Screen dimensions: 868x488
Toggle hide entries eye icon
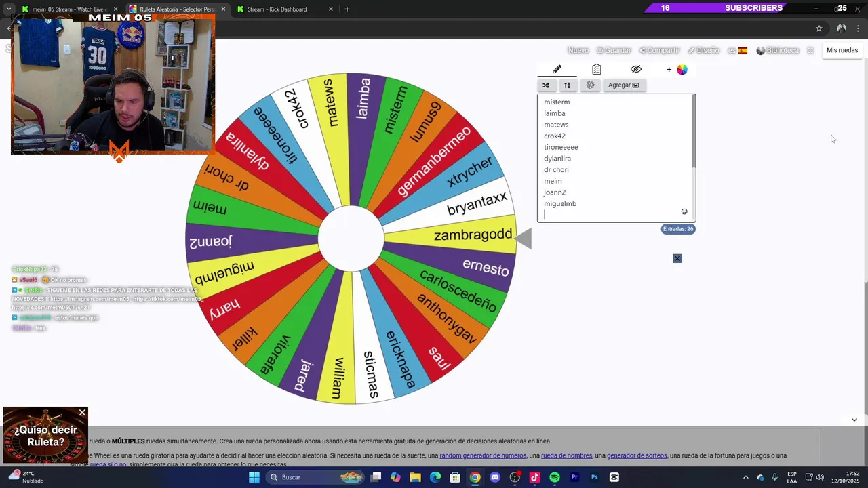coord(635,69)
